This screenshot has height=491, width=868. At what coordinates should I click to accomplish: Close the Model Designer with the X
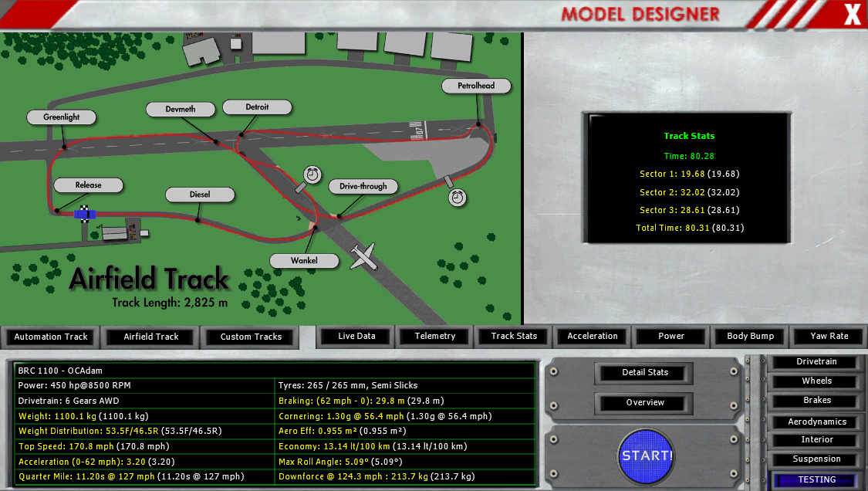[x=852, y=15]
